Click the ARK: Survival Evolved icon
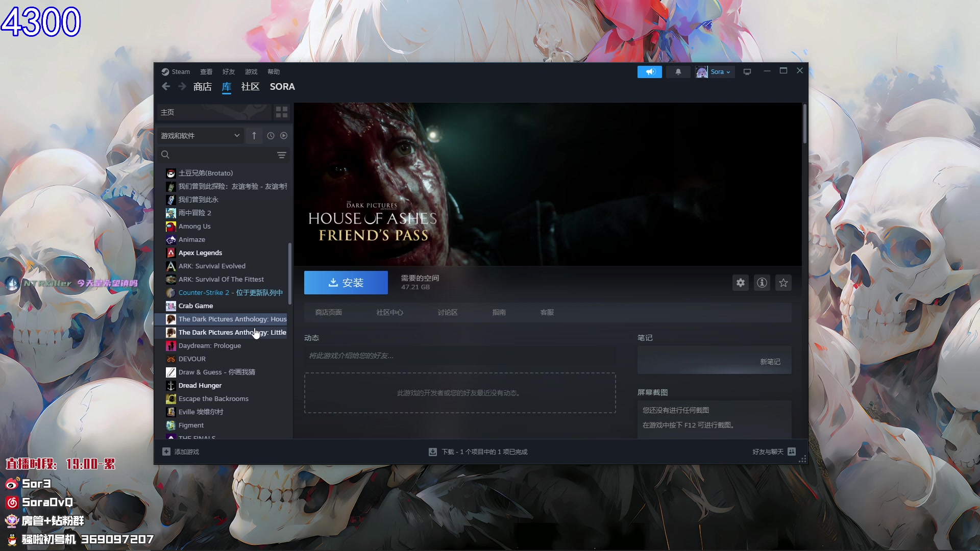Image resolution: width=980 pixels, height=551 pixels. [171, 266]
